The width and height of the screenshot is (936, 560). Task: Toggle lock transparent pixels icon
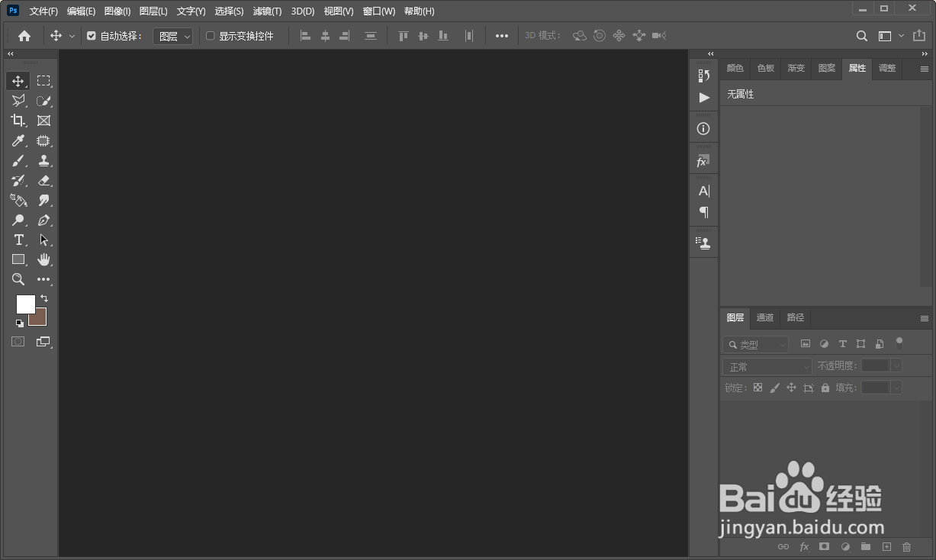pos(757,388)
